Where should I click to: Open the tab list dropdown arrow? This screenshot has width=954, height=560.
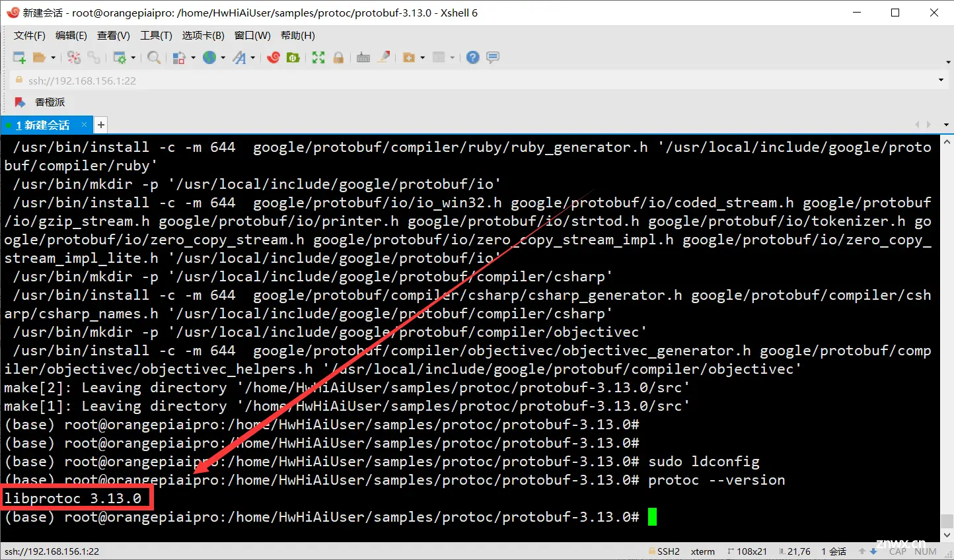946,125
